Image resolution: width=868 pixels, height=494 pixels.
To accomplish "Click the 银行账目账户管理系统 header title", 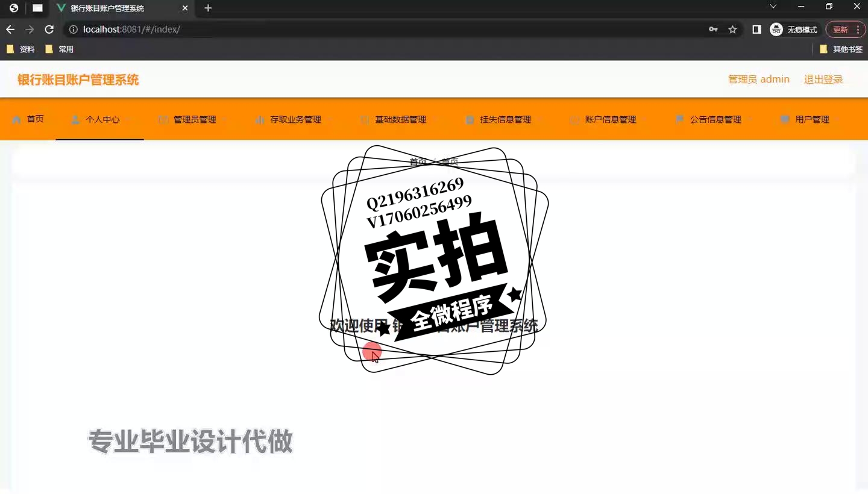I will pos(78,80).
